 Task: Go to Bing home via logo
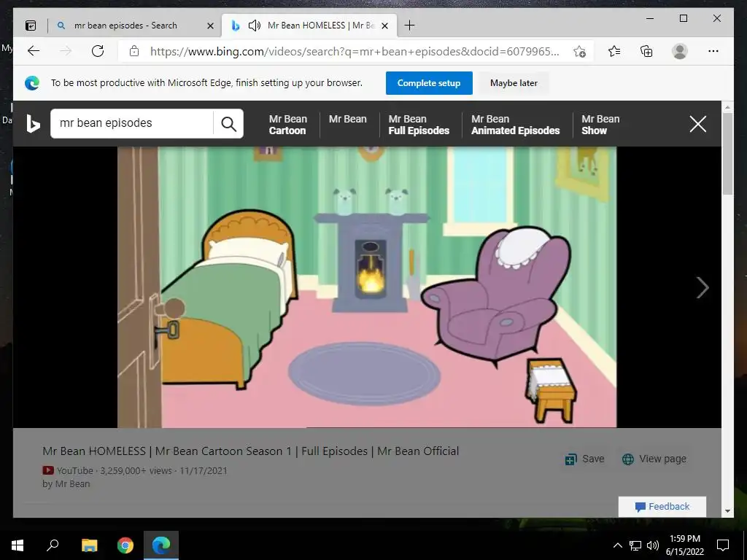33,124
